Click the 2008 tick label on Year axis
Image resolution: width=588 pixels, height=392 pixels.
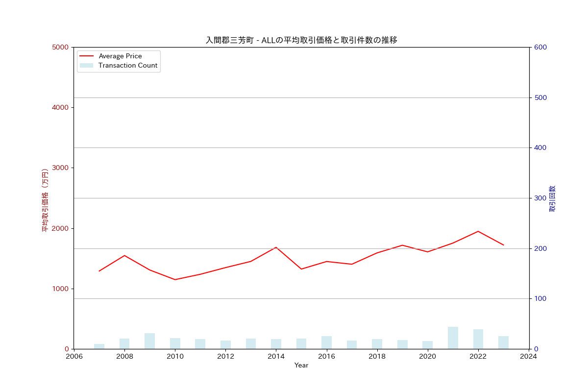click(124, 357)
